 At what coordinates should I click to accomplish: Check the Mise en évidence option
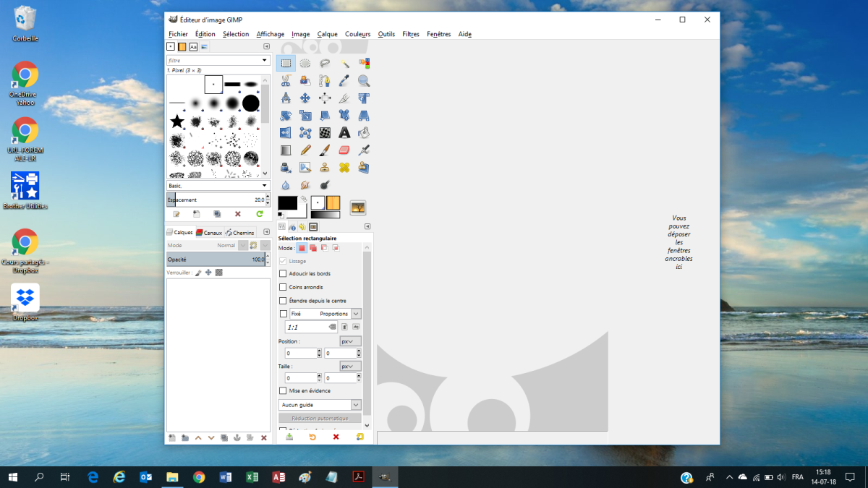click(283, 390)
